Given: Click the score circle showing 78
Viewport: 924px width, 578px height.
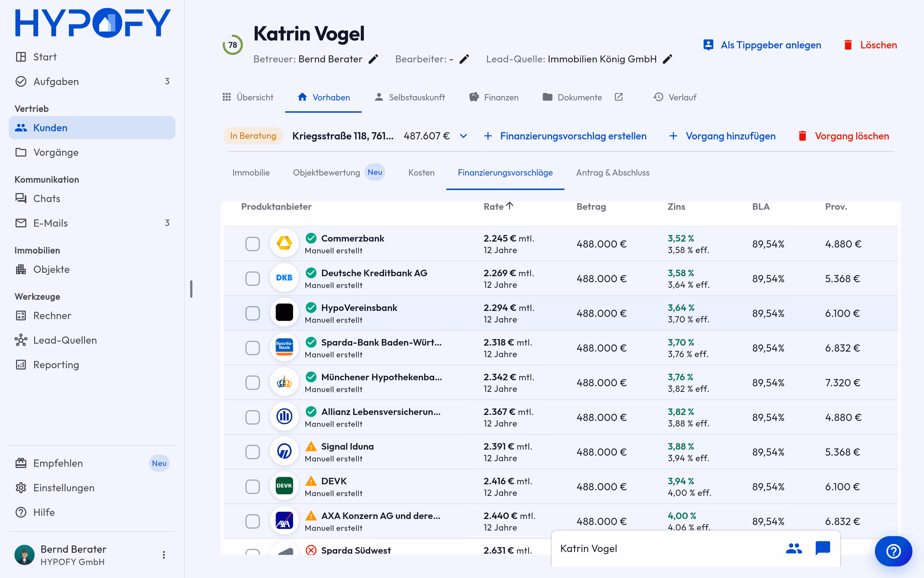Looking at the screenshot, I should (x=233, y=45).
